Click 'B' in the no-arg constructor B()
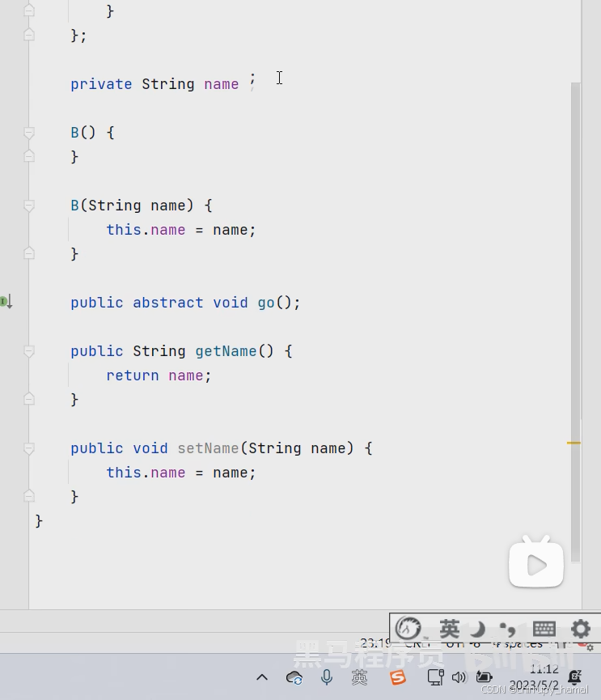Screen dimensions: 601x700 coord(74,133)
